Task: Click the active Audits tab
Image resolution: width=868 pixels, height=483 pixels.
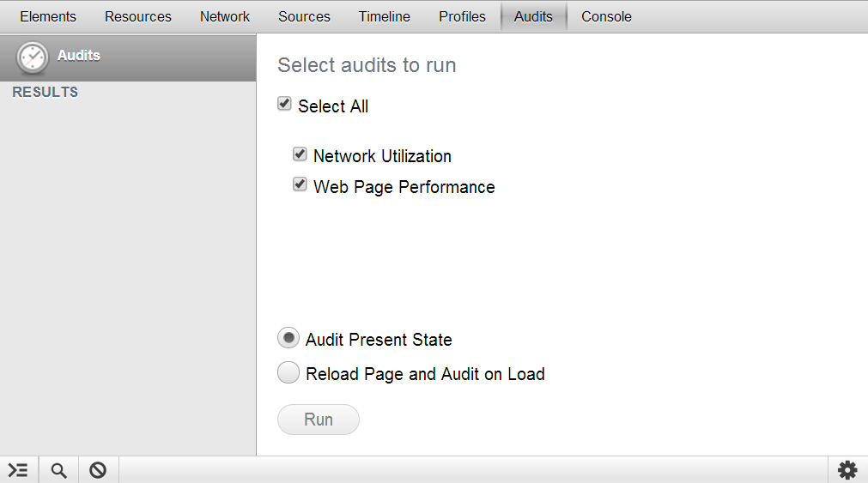Action: (x=533, y=16)
